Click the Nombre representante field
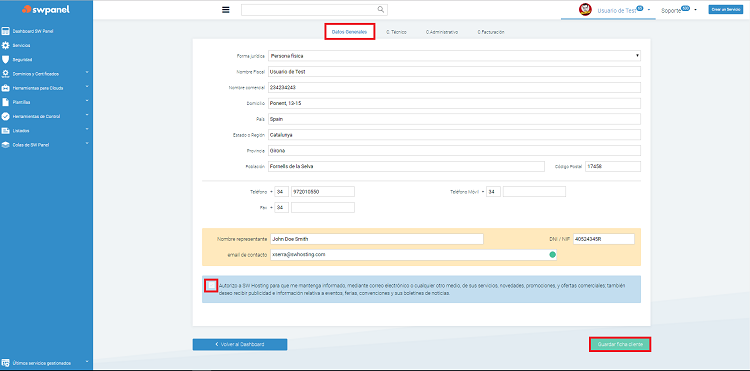 pyautogui.click(x=377, y=239)
